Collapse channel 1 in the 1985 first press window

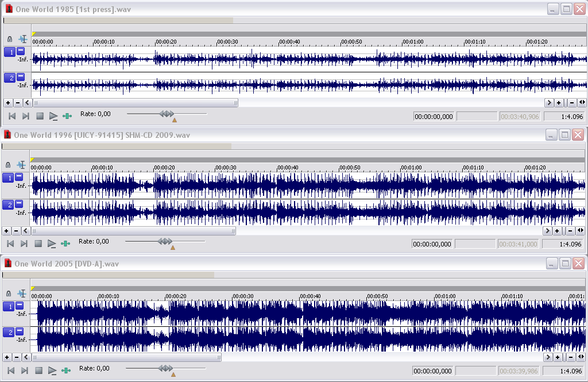[x=21, y=51]
